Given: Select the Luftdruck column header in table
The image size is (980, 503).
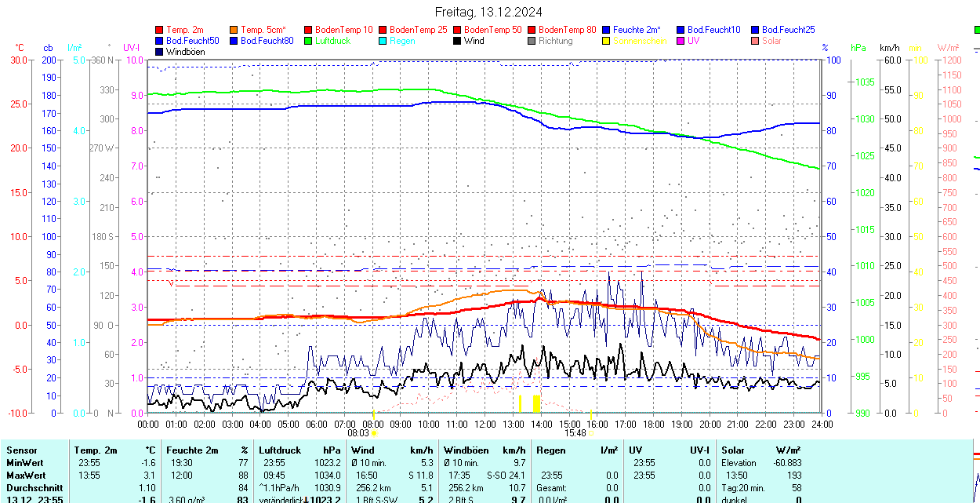Looking at the screenshot, I should pyautogui.click(x=280, y=450).
